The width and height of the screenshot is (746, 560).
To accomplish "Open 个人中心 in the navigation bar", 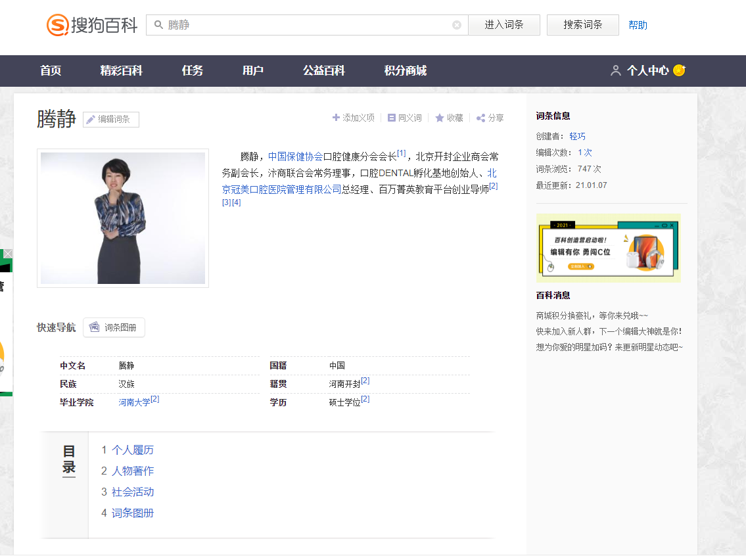I will click(648, 70).
